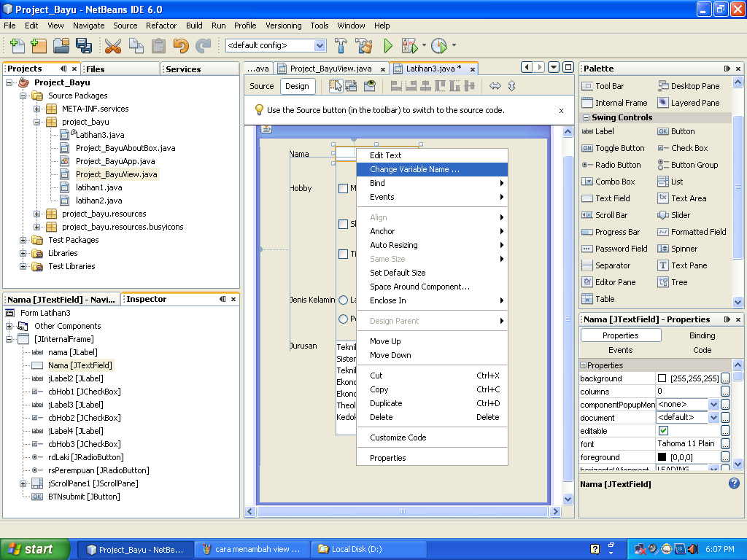747x560 pixels.
Task: Click the help question mark in Properties
Action: [734, 484]
